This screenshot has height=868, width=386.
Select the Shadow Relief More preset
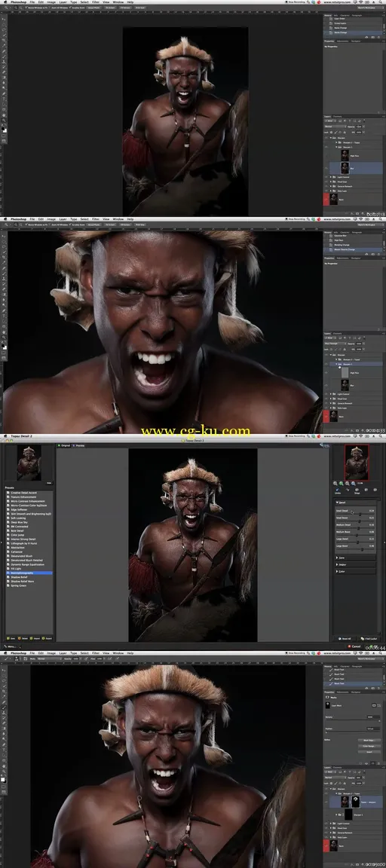click(x=22, y=581)
